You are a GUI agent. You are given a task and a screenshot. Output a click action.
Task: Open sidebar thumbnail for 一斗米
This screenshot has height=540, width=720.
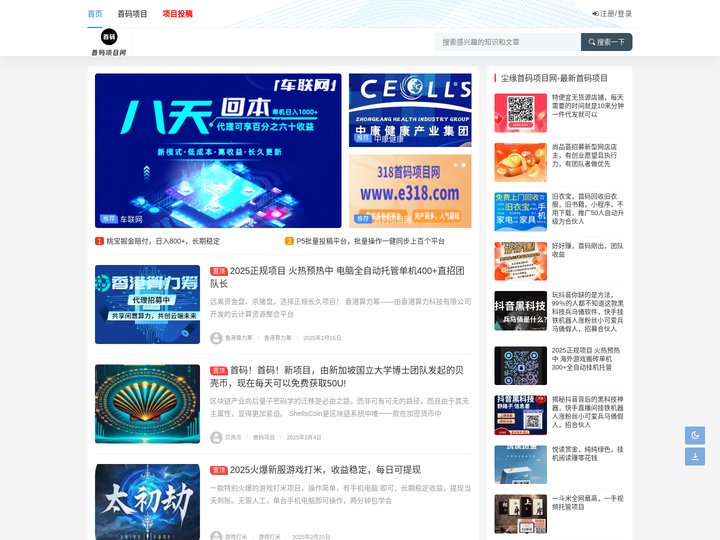[x=520, y=514]
